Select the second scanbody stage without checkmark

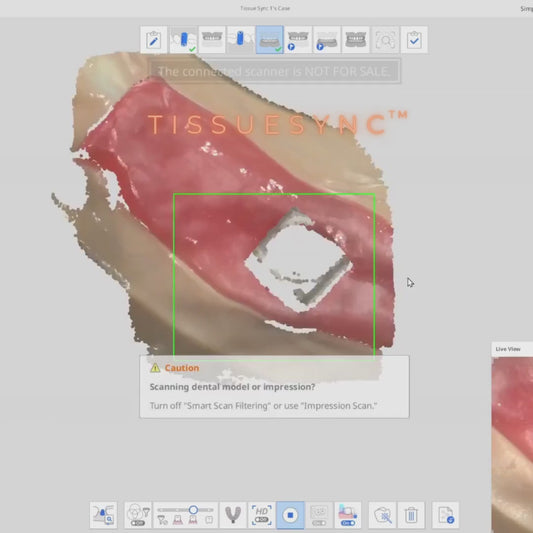[x=240, y=40]
